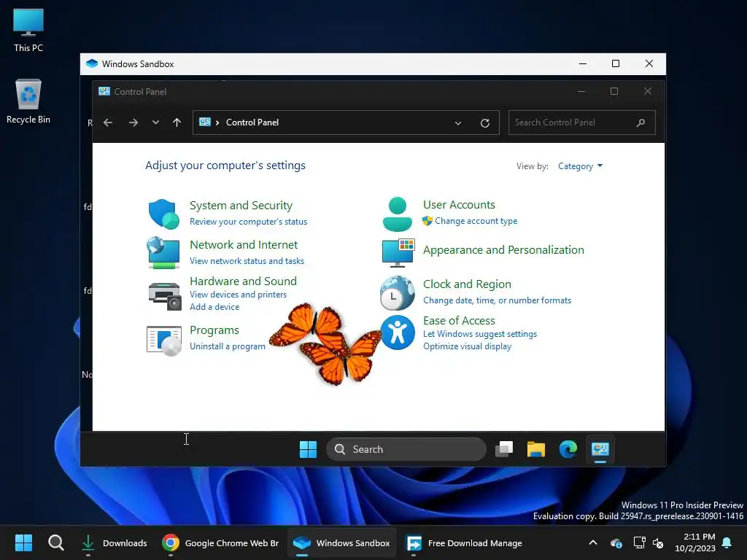Click the address bar Control Panel icon
Image resolution: width=747 pixels, height=560 pixels.
click(x=205, y=122)
